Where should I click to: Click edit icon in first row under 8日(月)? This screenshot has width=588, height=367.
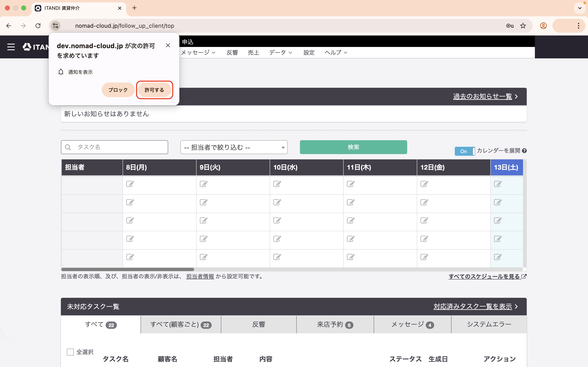[x=130, y=184]
